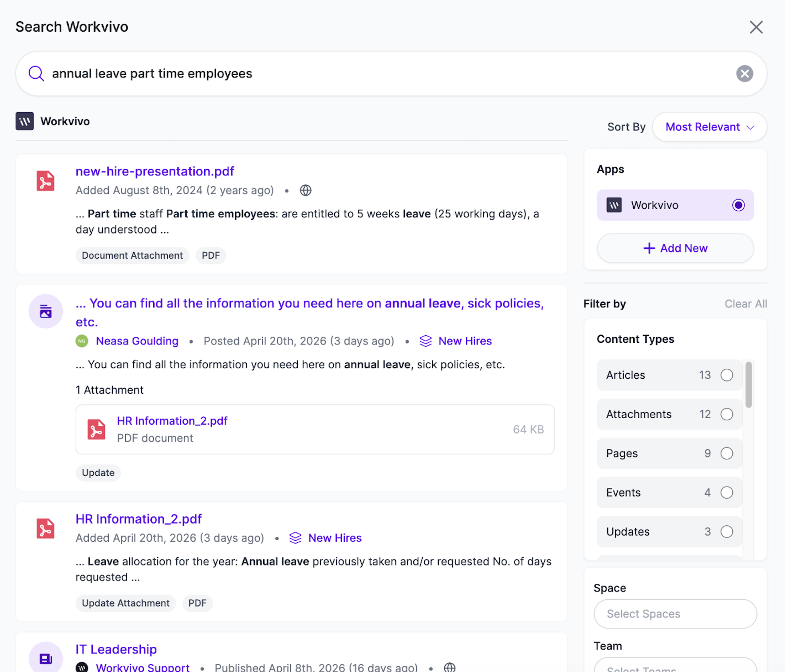Click the update post icon for annual leave result
This screenshot has width=785, height=672.
(46, 311)
